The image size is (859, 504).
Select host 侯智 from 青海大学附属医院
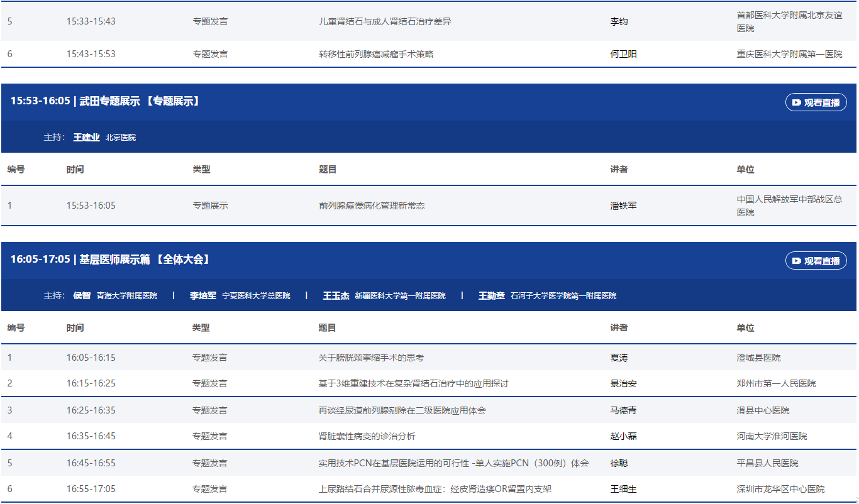(x=82, y=295)
